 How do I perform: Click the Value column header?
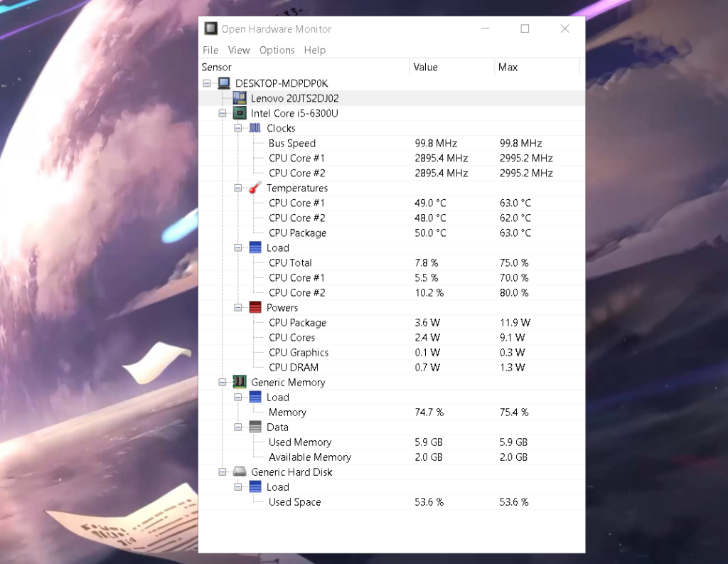(x=452, y=67)
